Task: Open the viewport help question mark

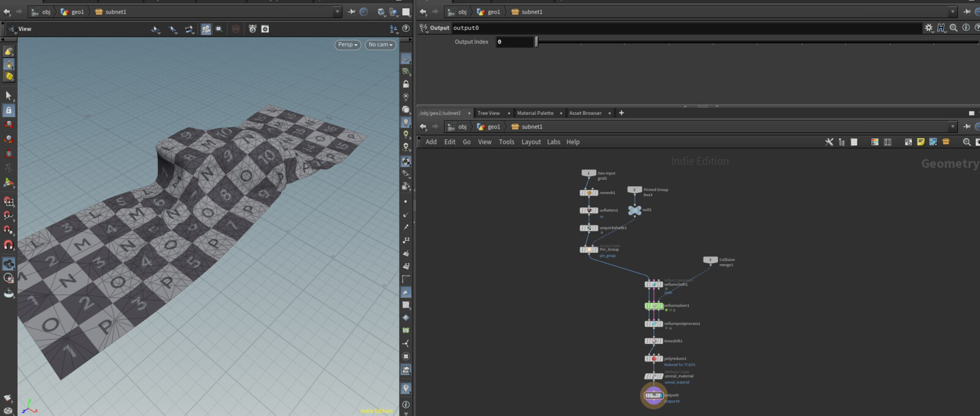Action: (x=406, y=28)
